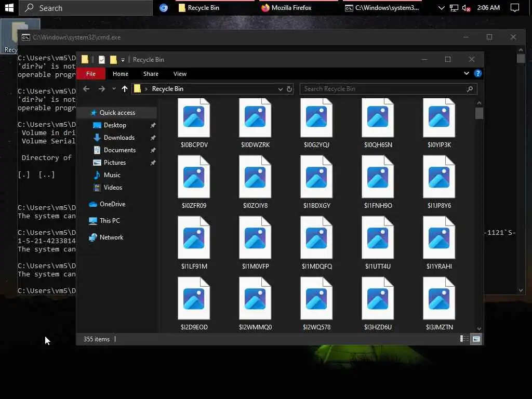The width and height of the screenshot is (532, 399).
Task: Select the $I2D9EOD file icon
Action: [194, 298]
